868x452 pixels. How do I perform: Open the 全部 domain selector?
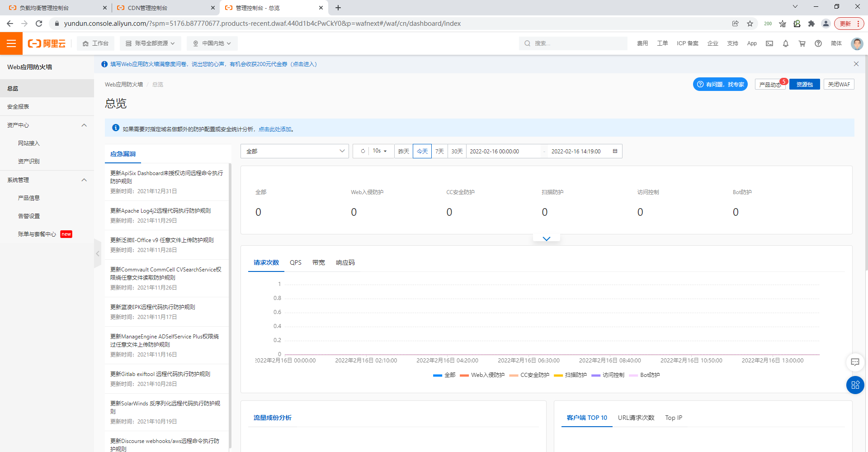[295, 151]
